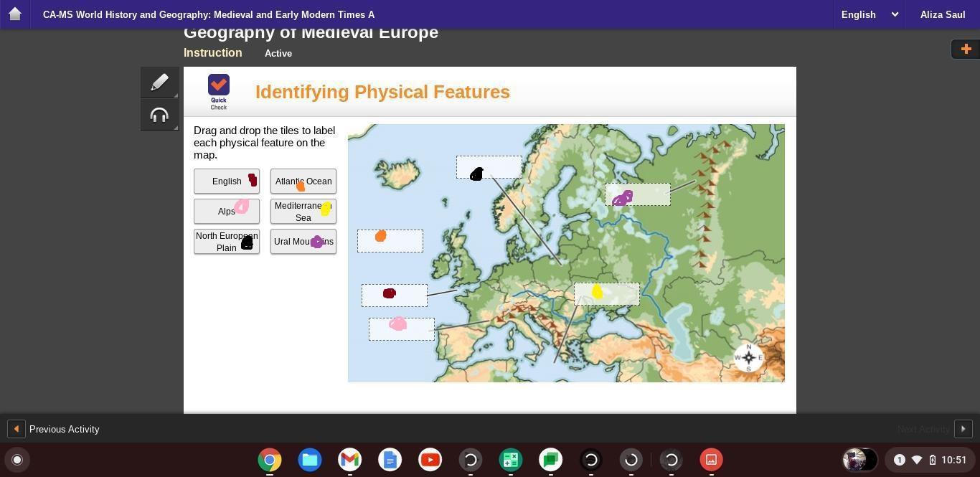Image resolution: width=980 pixels, height=477 pixels.
Task: Open the Aliza Saul user menu
Action: [942, 14]
